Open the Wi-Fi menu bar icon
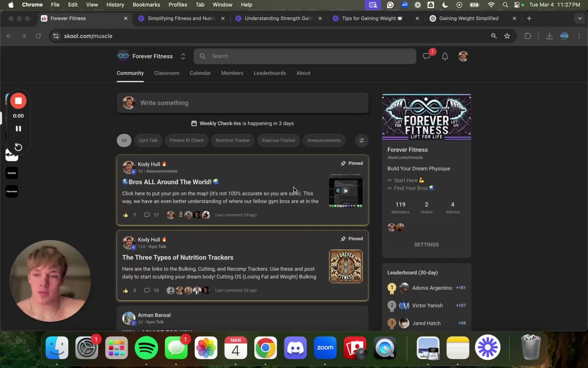This screenshot has width=588, height=368. 491,5
